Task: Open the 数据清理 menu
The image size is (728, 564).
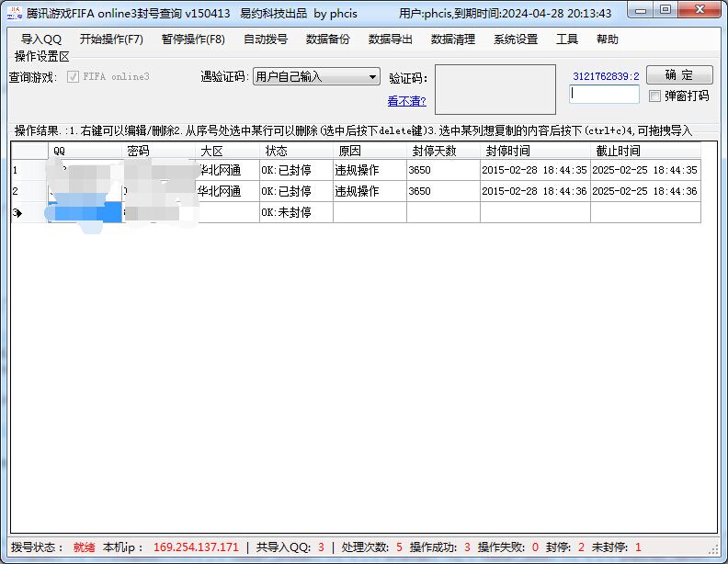Action: (452, 39)
